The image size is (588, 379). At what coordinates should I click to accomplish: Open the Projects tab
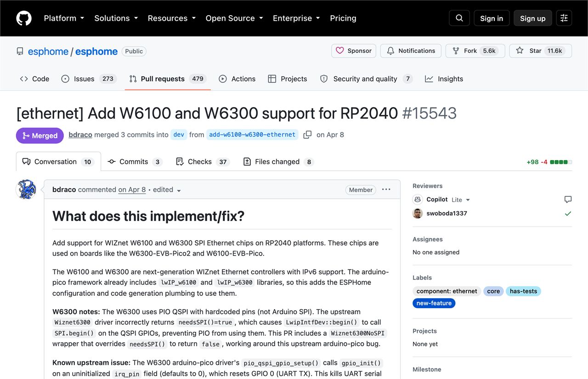click(x=288, y=79)
